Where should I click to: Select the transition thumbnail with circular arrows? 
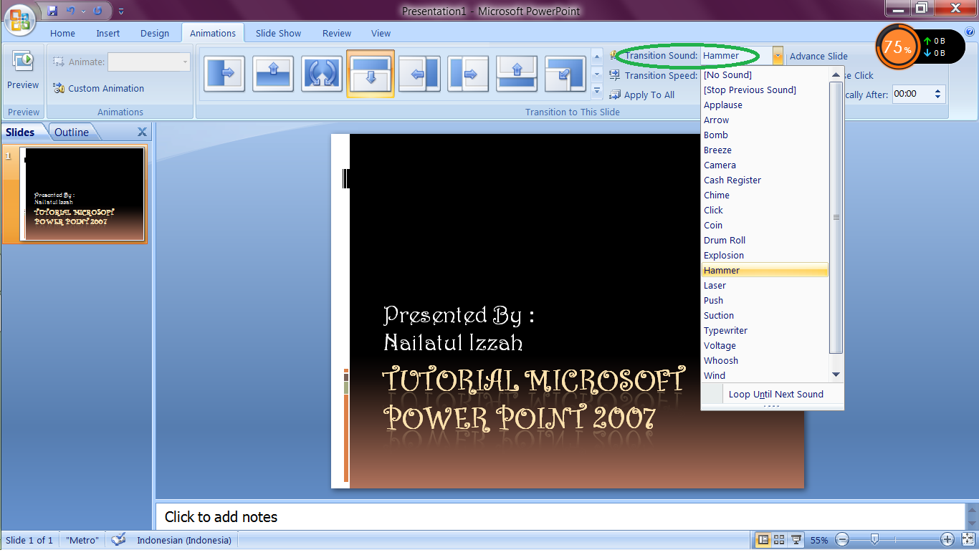click(x=322, y=74)
